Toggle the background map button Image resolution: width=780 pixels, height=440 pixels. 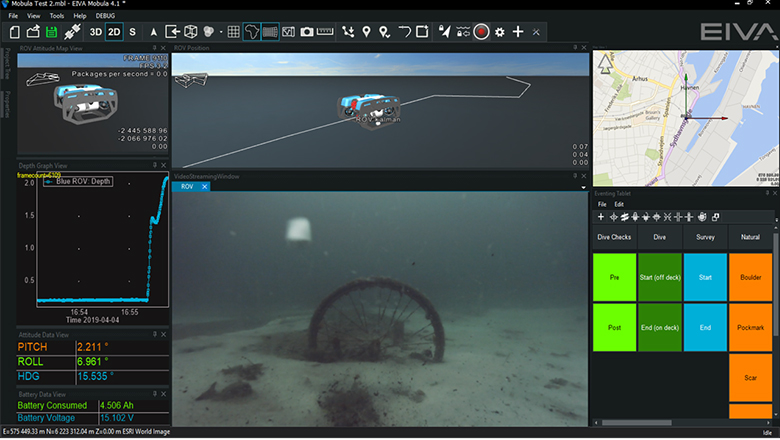pos(252,32)
